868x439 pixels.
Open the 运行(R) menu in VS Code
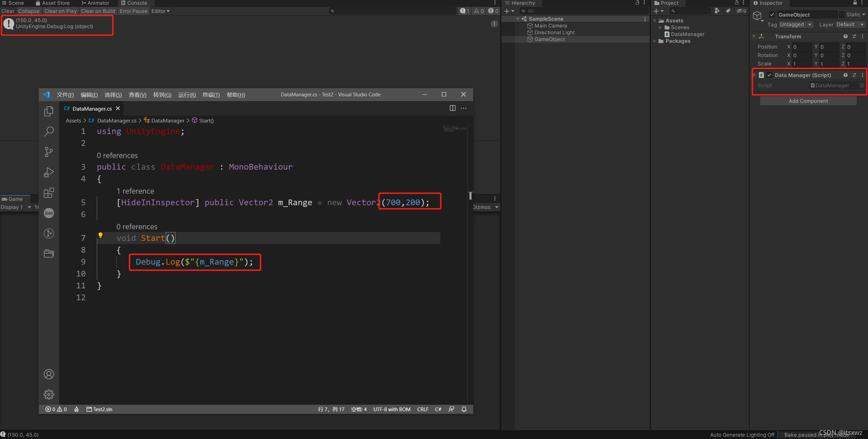click(187, 95)
